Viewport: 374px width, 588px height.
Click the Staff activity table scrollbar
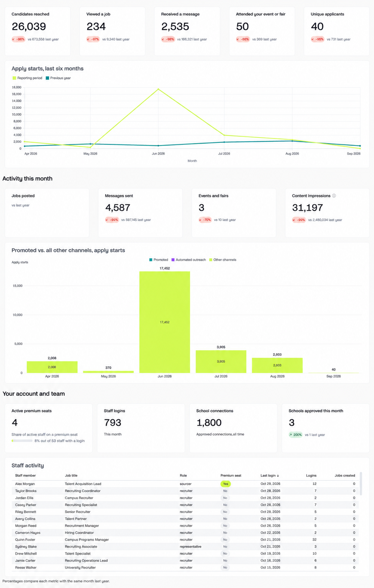(x=361, y=483)
